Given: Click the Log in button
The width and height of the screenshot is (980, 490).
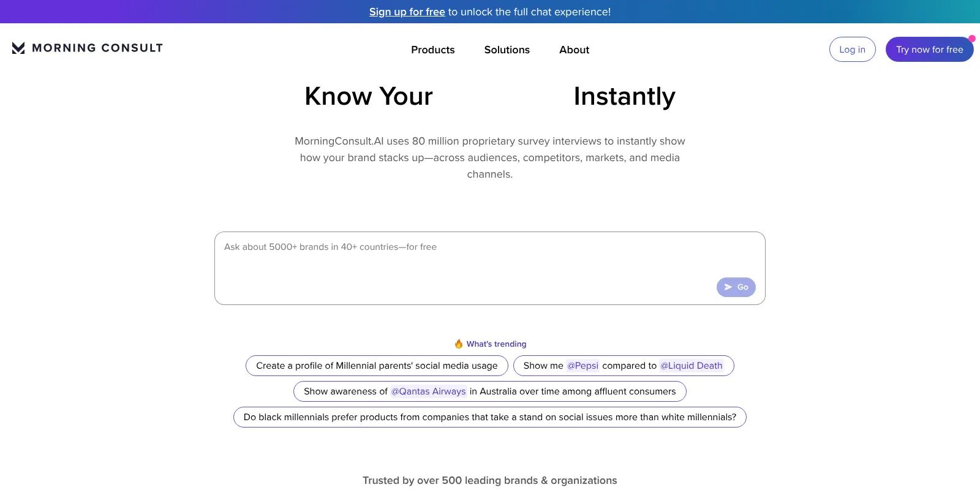Looking at the screenshot, I should [853, 50].
